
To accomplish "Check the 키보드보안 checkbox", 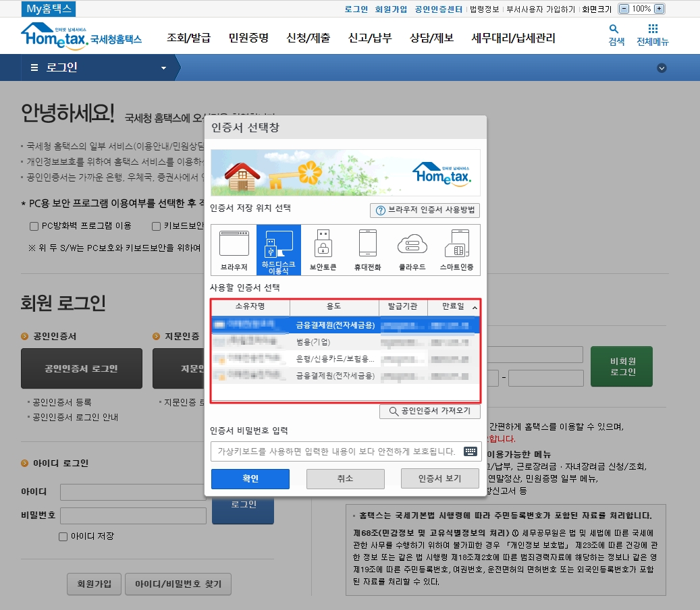I will pos(156,226).
